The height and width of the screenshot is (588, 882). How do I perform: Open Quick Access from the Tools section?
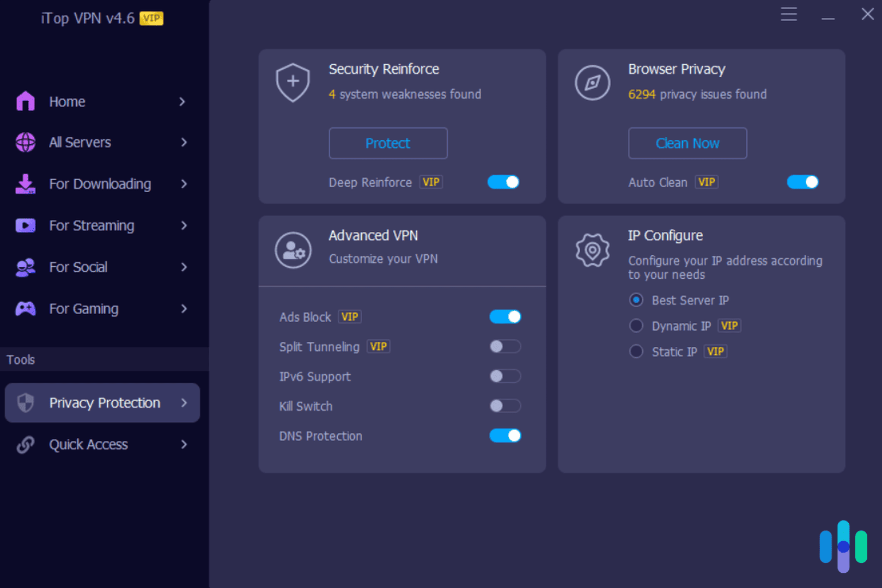click(x=88, y=444)
